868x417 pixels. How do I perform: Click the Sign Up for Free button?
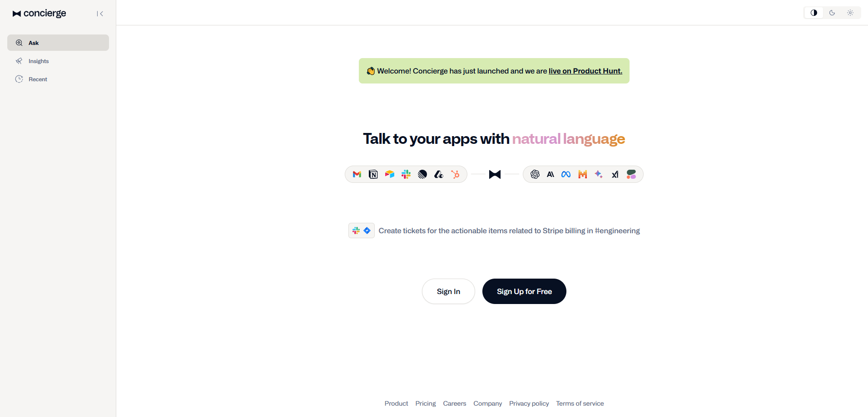point(524,291)
